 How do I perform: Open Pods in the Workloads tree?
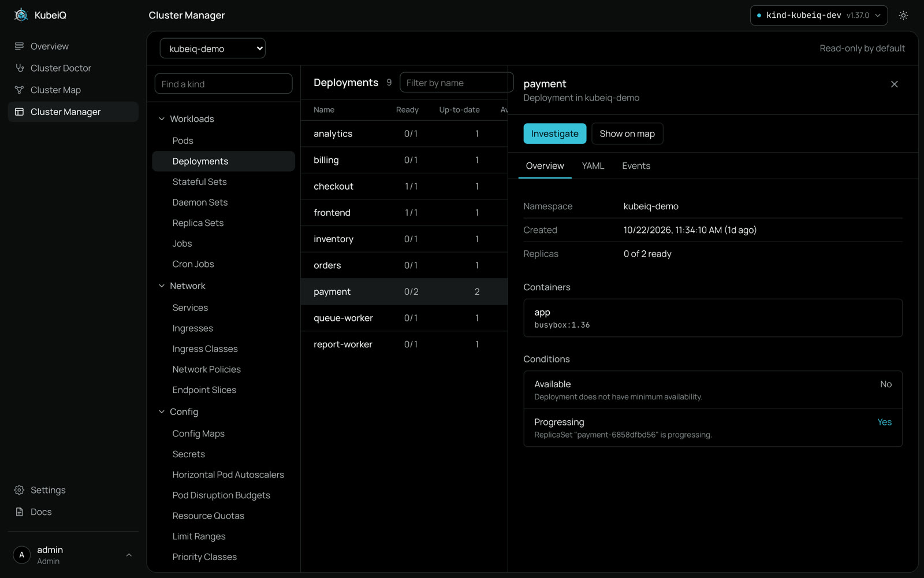pos(223,141)
